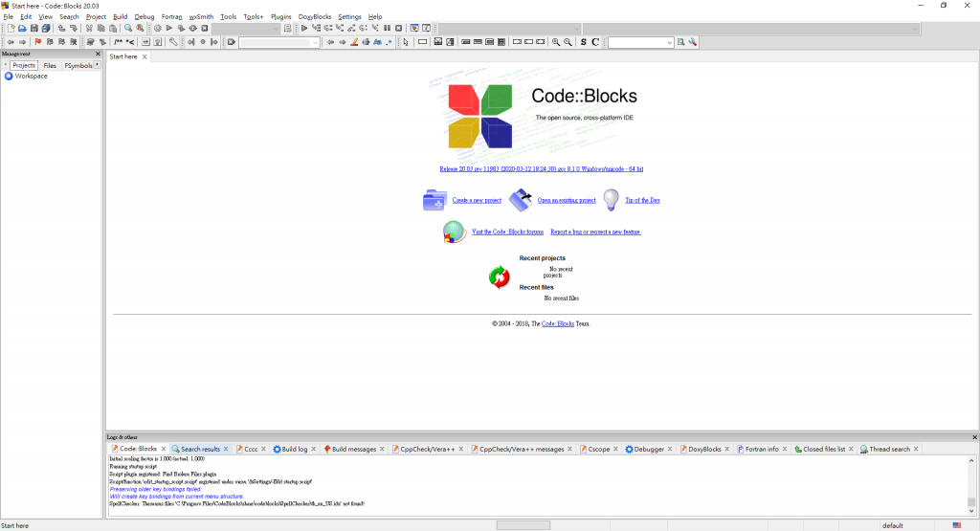Start debugging with the Debug/Continue icon
This screenshot has width=980, height=531.
(304, 28)
